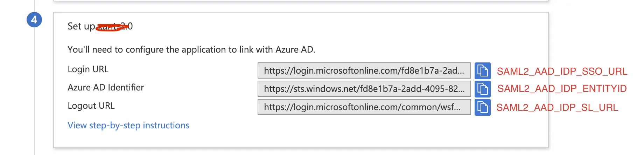Click inside the Logout URL field
644x155 pixels.
point(364,107)
